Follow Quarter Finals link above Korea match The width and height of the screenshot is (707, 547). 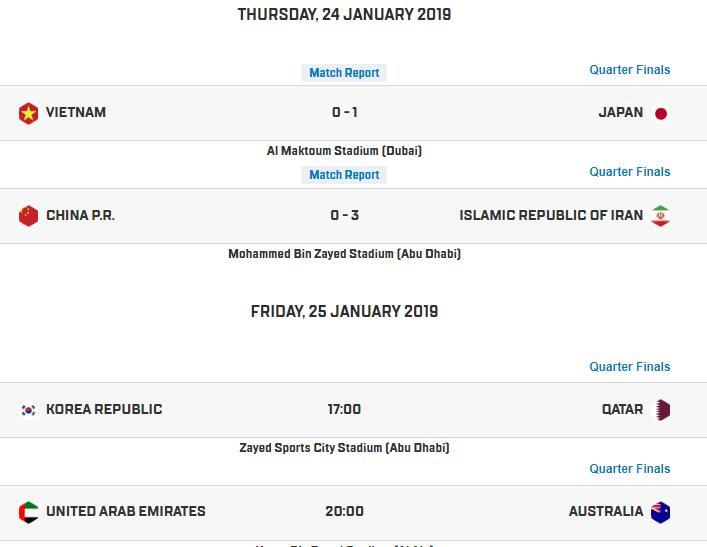(x=630, y=367)
